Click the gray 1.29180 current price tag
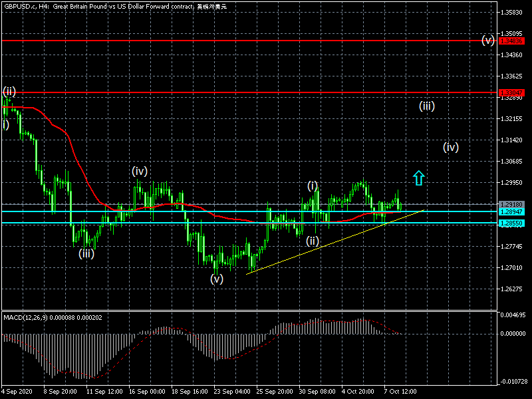Image resolution: width=532 pixels, height=399 pixels. [511, 205]
